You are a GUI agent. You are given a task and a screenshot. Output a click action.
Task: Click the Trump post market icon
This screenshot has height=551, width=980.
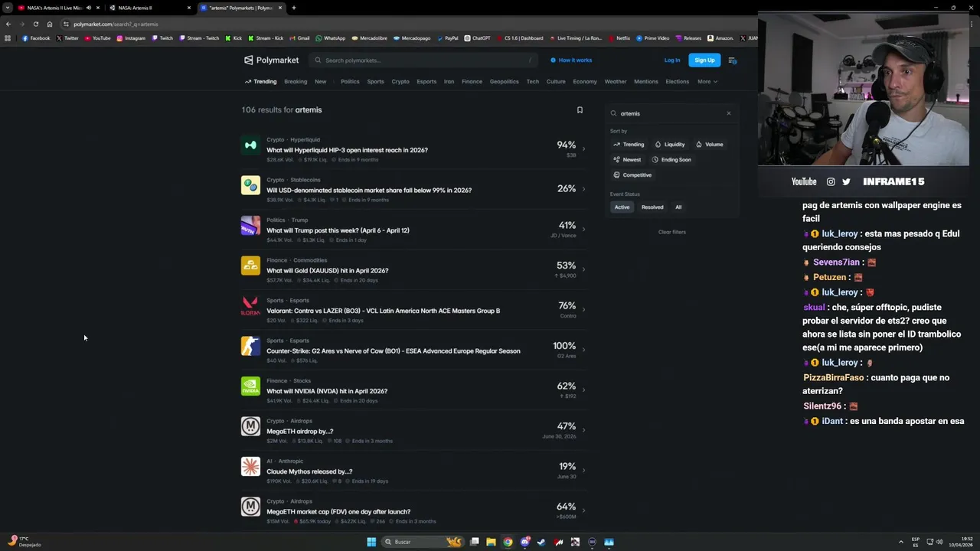click(250, 226)
